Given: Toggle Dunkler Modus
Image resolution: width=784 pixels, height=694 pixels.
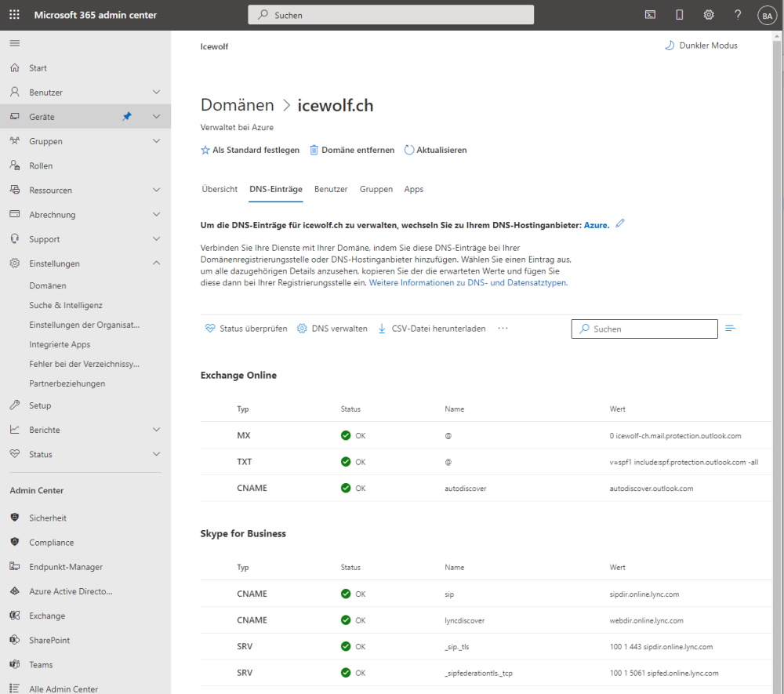Looking at the screenshot, I should [700, 45].
